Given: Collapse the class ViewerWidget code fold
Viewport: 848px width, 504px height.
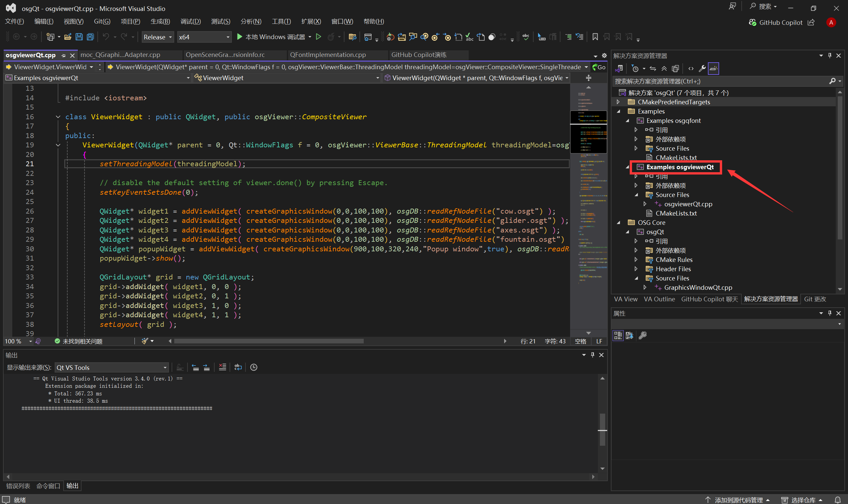Looking at the screenshot, I should pyautogui.click(x=58, y=117).
